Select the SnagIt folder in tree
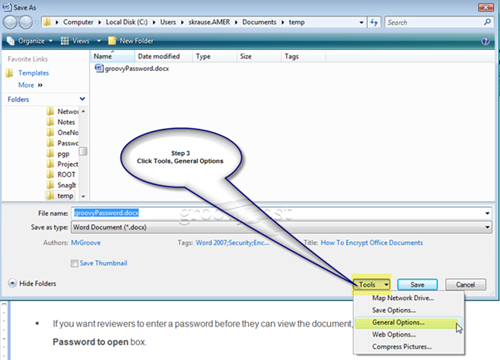 (67, 185)
